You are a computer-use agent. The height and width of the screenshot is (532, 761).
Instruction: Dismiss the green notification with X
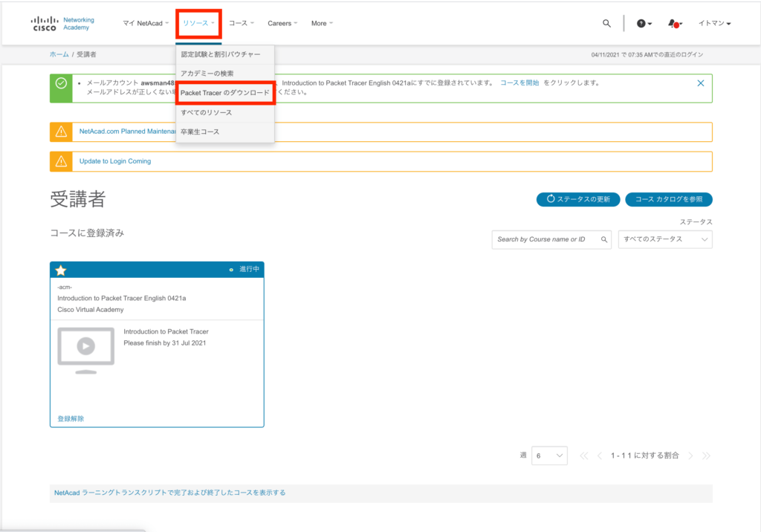click(x=700, y=83)
